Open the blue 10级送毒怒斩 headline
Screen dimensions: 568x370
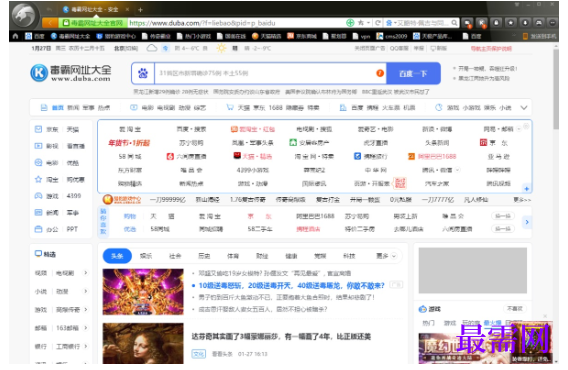click(x=292, y=286)
